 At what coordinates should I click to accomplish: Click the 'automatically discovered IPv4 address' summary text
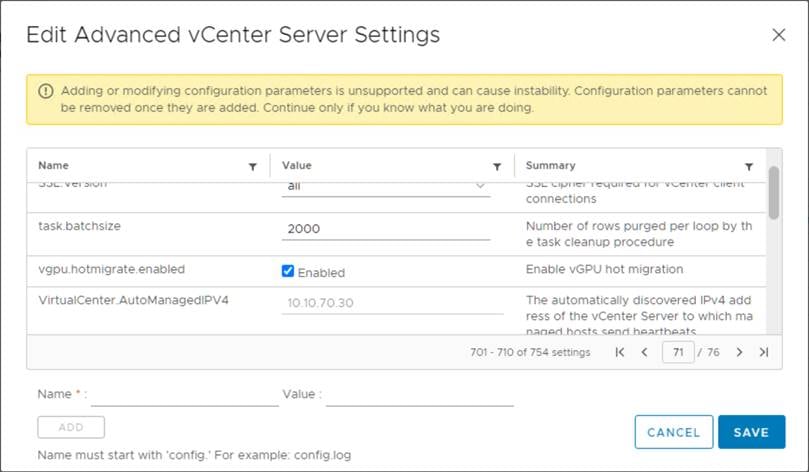point(639,316)
